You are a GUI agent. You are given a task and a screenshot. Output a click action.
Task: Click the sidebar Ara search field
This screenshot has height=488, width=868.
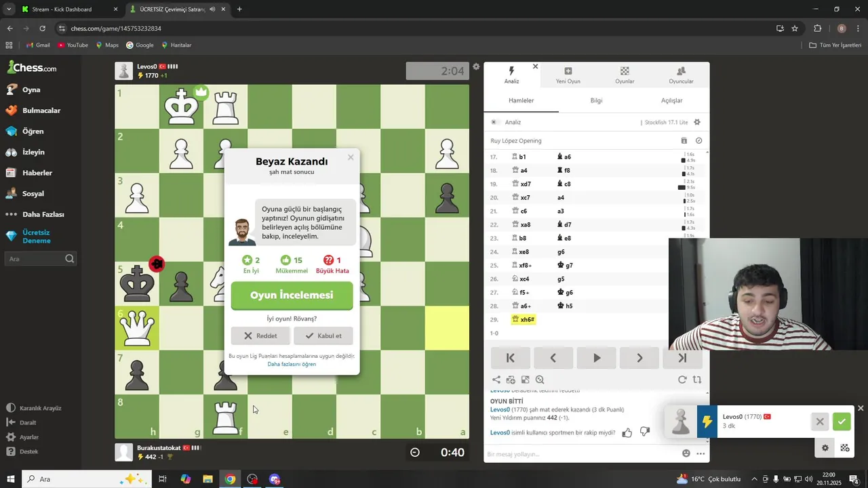41,259
